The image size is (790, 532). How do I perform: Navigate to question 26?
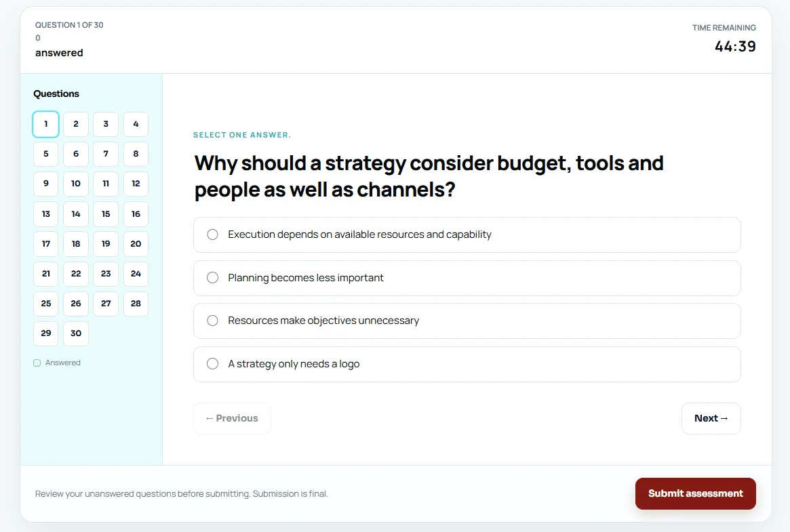pyautogui.click(x=75, y=304)
